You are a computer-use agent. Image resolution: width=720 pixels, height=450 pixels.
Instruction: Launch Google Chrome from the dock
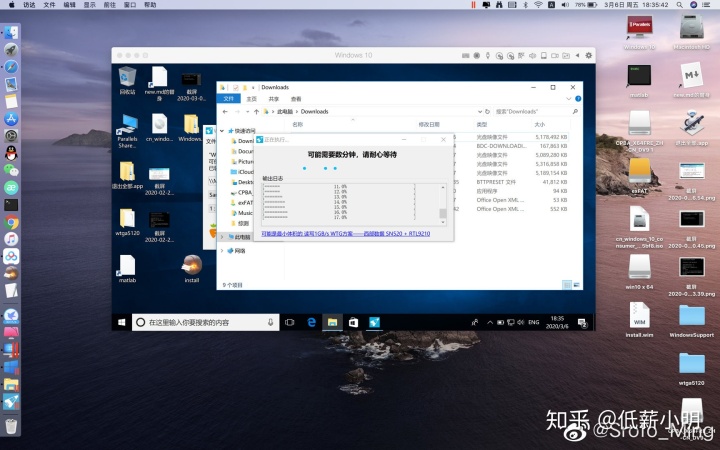(11, 222)
